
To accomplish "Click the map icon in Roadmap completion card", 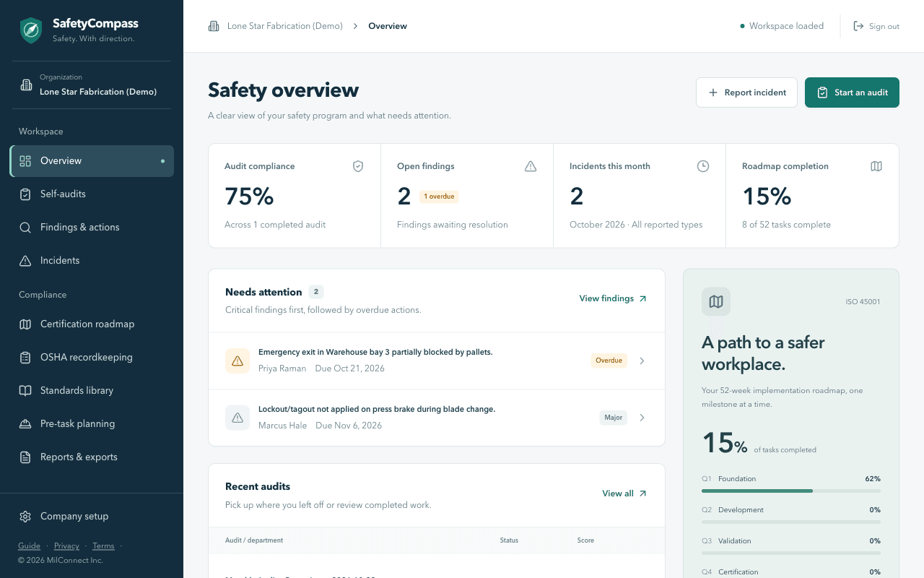I will pos(876,166).
